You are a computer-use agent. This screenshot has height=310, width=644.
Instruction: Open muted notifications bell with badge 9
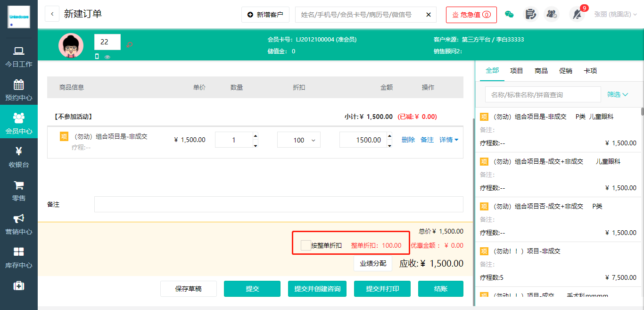click(x=577, y=14)
